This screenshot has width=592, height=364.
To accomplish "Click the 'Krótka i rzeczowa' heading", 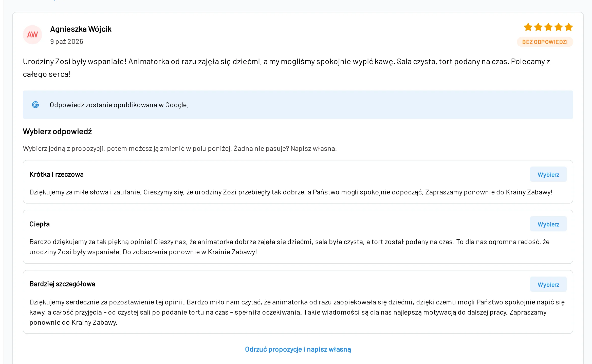I will (x=57, y=174).
